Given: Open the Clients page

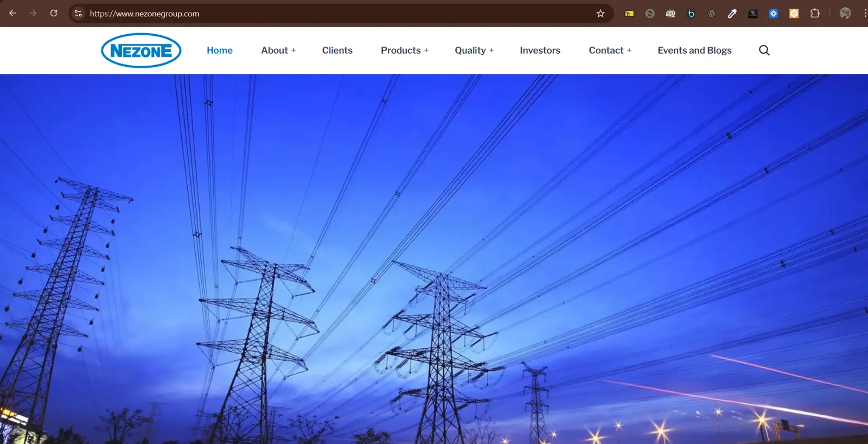Looking at the screenshot, I should pyautogui.click(x=337, y=50).
